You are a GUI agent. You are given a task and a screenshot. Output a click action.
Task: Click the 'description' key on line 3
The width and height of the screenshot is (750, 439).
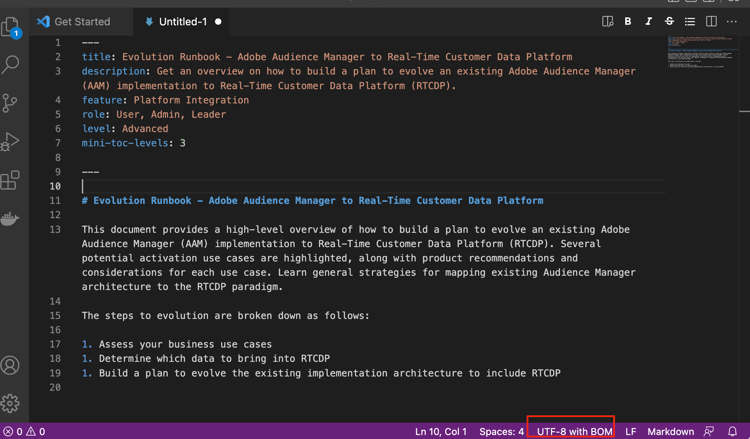[113, 71]
